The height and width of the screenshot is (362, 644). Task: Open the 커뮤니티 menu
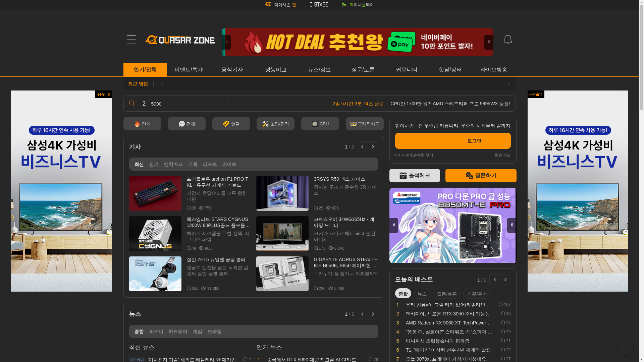pos(407,70)
